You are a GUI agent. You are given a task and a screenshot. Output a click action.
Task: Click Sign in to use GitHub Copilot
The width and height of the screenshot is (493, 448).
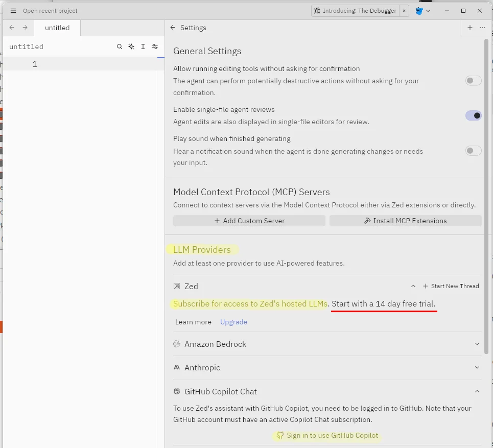(327, 435)
